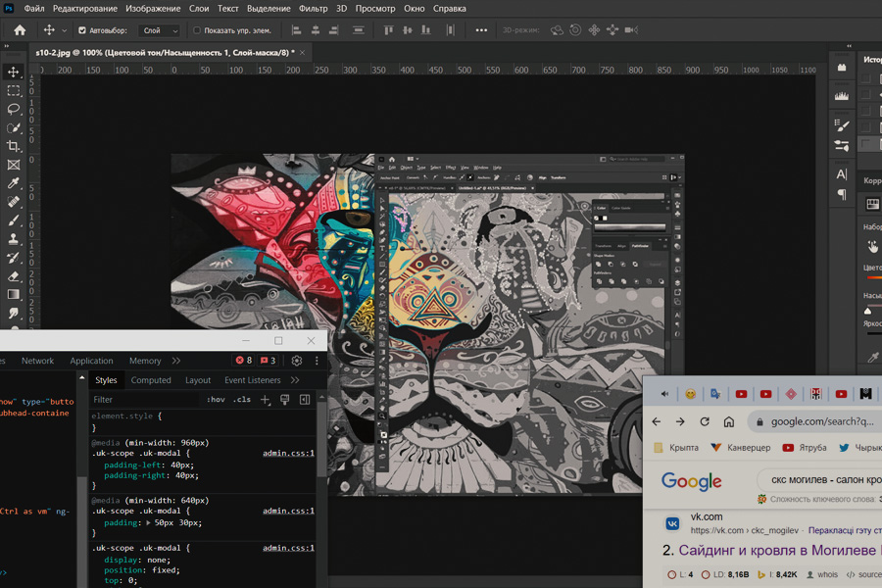Switch to the Computed tab in DevTools
The width and height of the screenshot is (882, 588).
[x=151, y=380]
